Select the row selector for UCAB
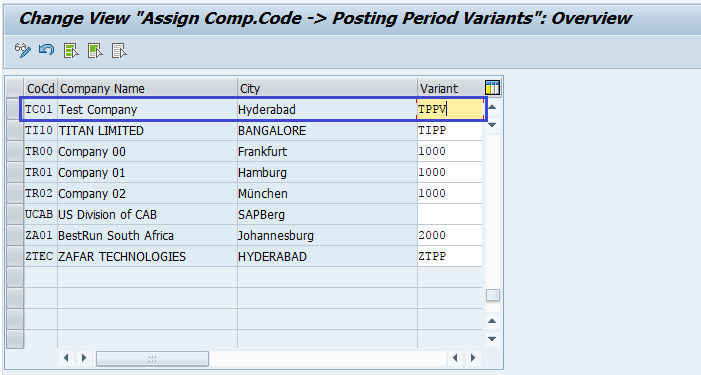 click(x=15, y=215)
